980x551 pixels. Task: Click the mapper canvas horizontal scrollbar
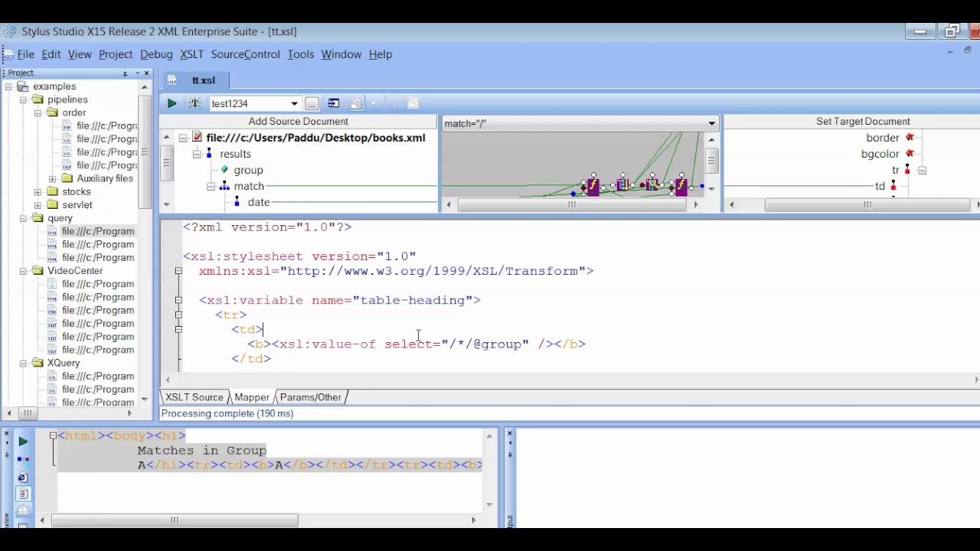[x=572, y=204]
